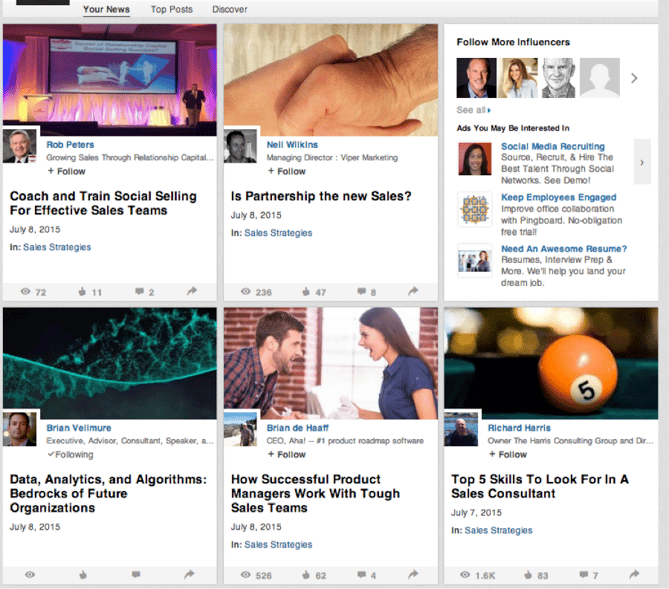Click See all influencers link
Image resolution: width=669 pixels, height=589 pixels.
[474, 110]
